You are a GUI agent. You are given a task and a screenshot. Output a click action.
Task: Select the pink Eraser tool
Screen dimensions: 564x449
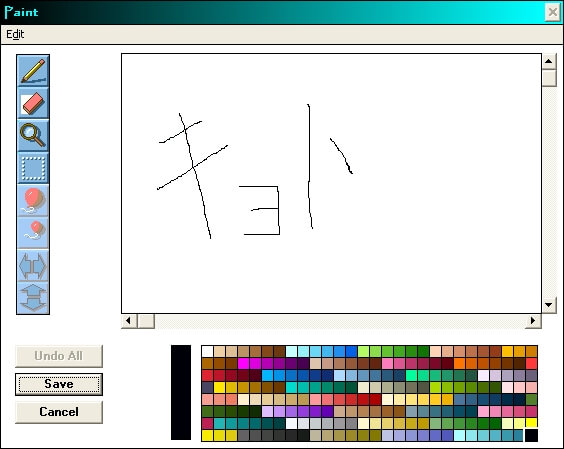pos(33,103)
